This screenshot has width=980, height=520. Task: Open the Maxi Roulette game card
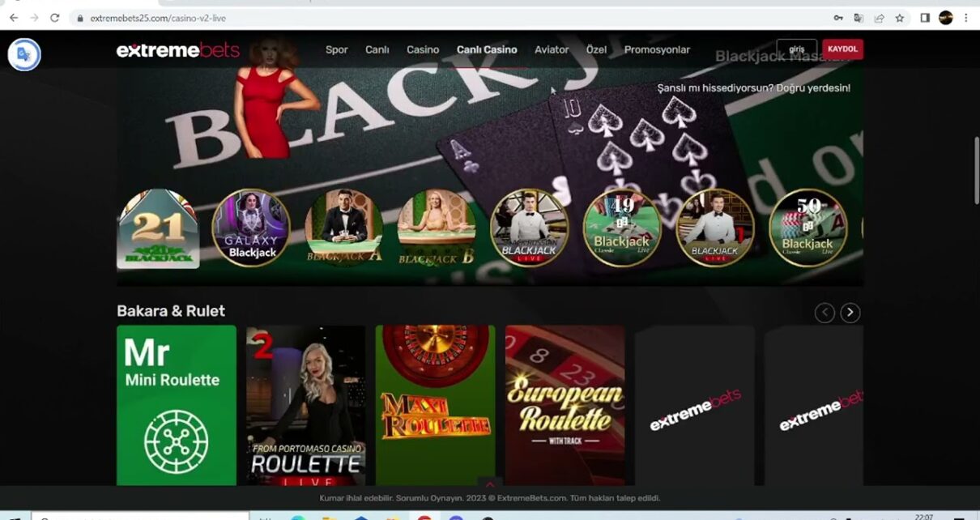pyautogui.click(x=436, y=405)
